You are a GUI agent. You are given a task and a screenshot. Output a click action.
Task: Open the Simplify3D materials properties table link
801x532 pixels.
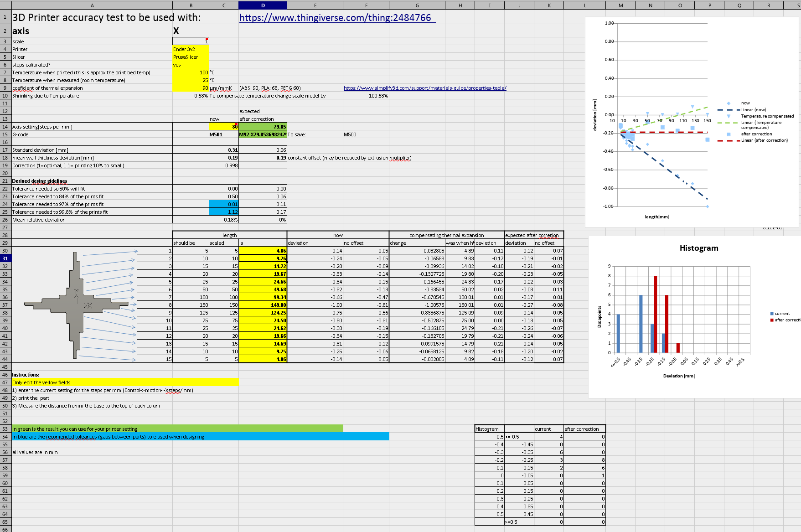(x=424, y=88)
